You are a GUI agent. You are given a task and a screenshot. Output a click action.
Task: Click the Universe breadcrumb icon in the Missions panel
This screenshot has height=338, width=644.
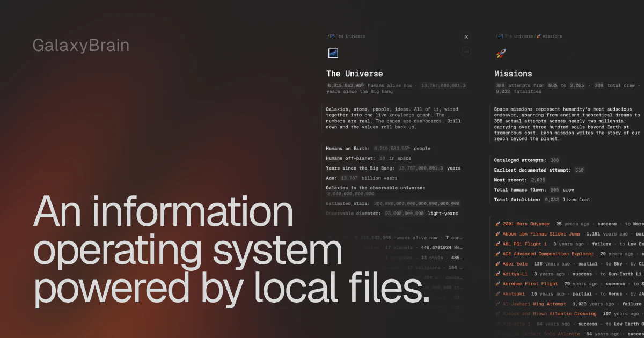click(501, 36)
